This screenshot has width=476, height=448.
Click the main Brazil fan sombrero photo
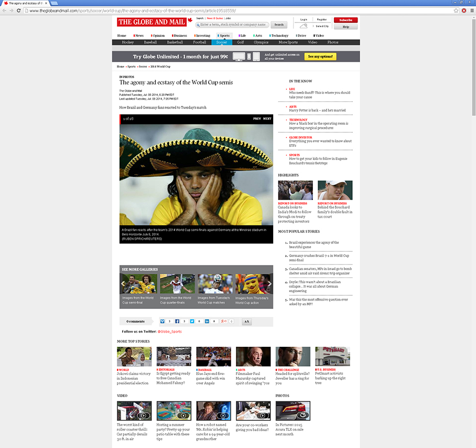(196, 175)
